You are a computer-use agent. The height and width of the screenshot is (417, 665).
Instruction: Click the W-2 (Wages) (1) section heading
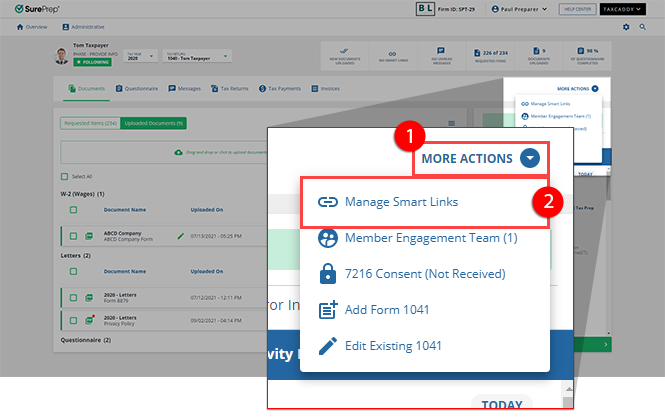82,194
